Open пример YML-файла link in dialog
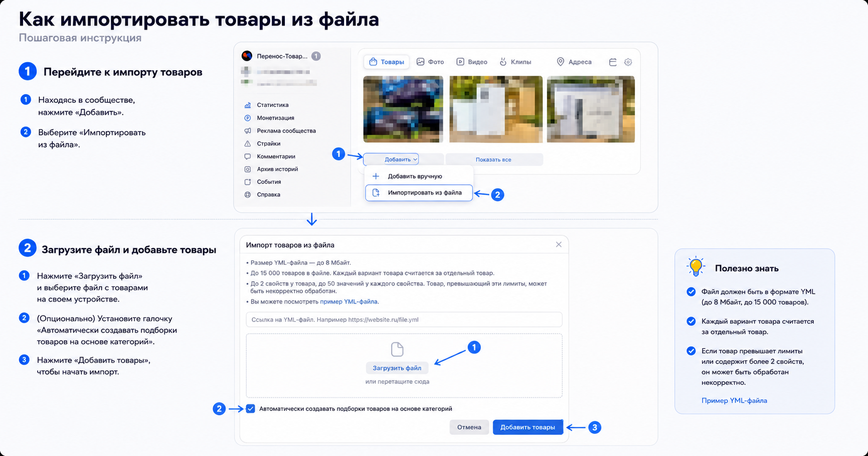This screenshot has height=456, width=868. tap(349, 301)
